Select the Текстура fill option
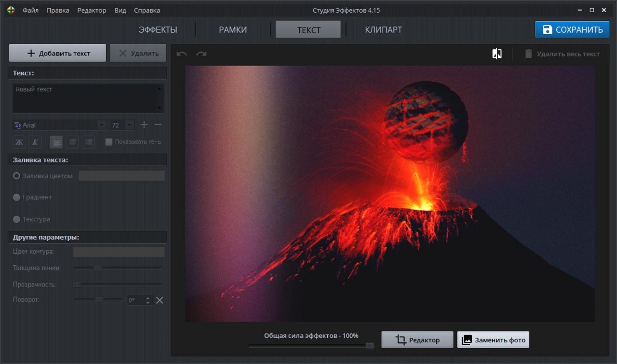The width and height of the screenshot is (617, 364). click(x=17, y=219)
